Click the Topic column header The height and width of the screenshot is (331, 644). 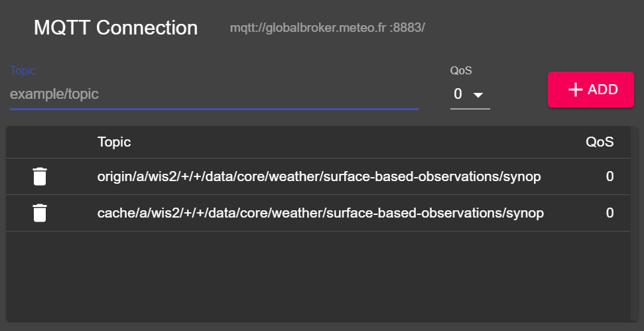point(114,142)
